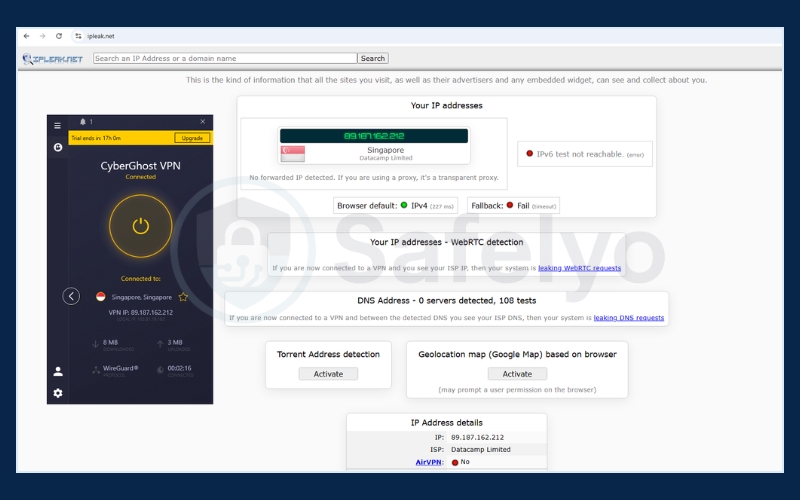Activate Torrent Address detection
Viewport: 800px width, 500px height.
[328, 374]
